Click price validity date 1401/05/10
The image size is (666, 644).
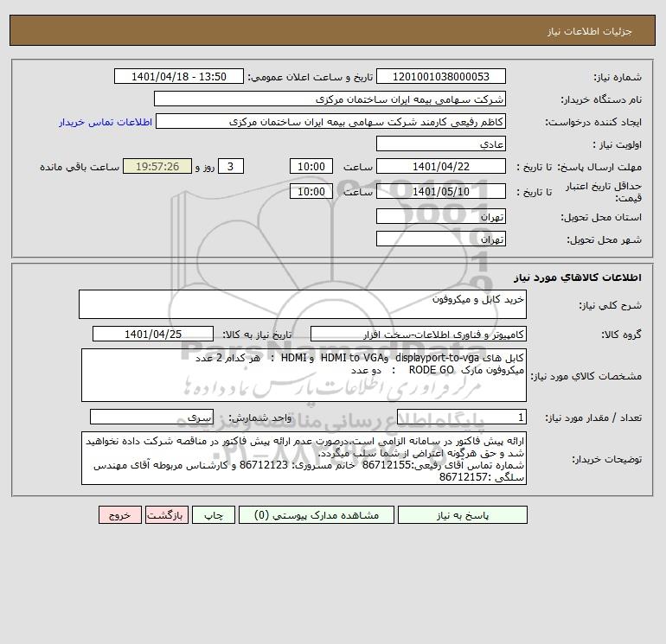(x=441, y=191)
